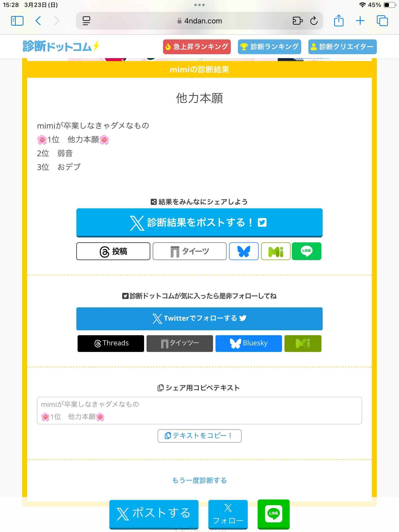
Task: Open a new Safari tab
Action: click(360, 21)
